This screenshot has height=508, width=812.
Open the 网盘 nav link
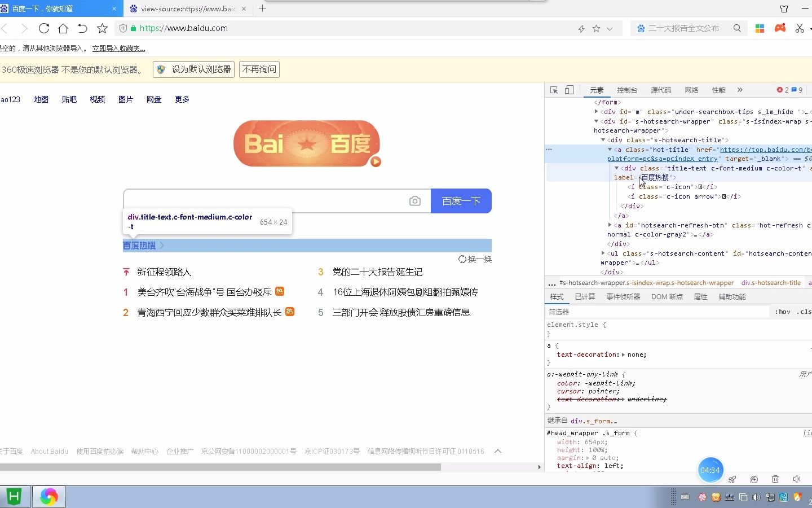[x=154, y=99]
